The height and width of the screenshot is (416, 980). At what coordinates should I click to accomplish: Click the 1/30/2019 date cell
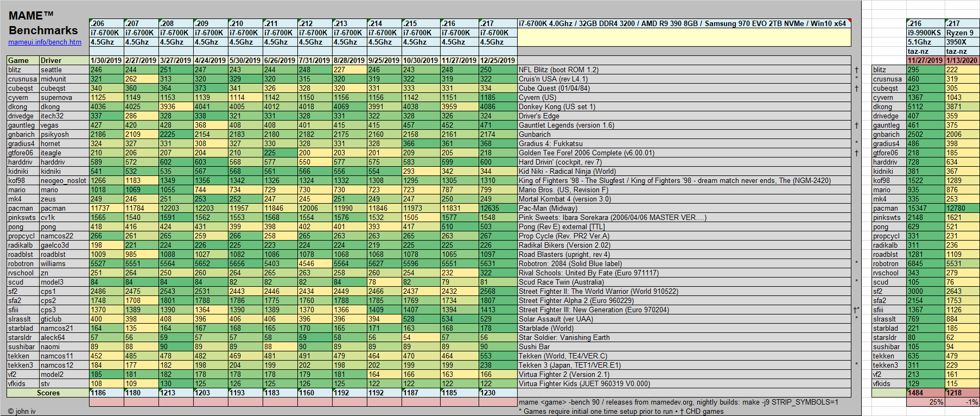[x=106, y=60]
